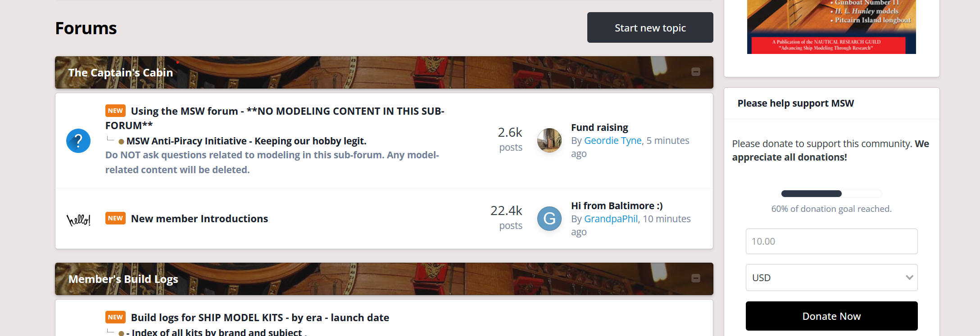Collapse The Captain's Cabin category
The width and height of the screenshot is (980, 336).
point(696,72)
